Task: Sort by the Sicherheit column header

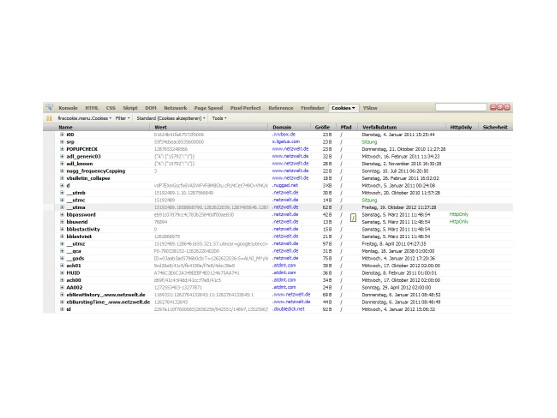Action: 495,127
